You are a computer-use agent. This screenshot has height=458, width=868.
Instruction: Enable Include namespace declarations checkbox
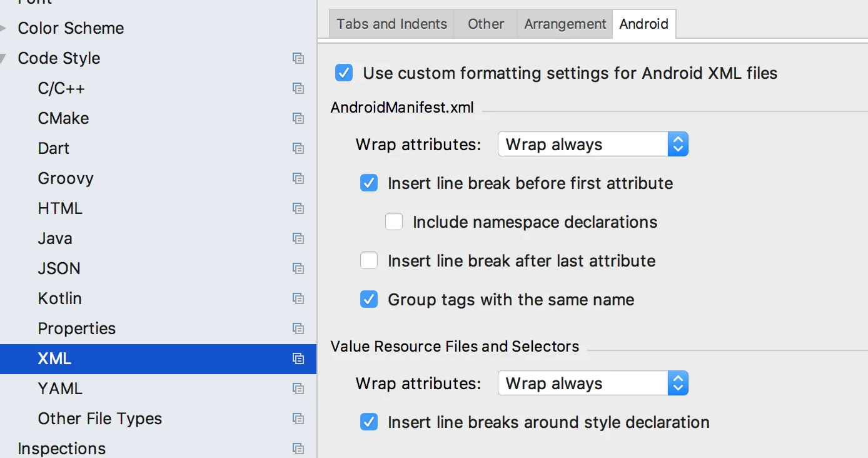pos(394,222)
